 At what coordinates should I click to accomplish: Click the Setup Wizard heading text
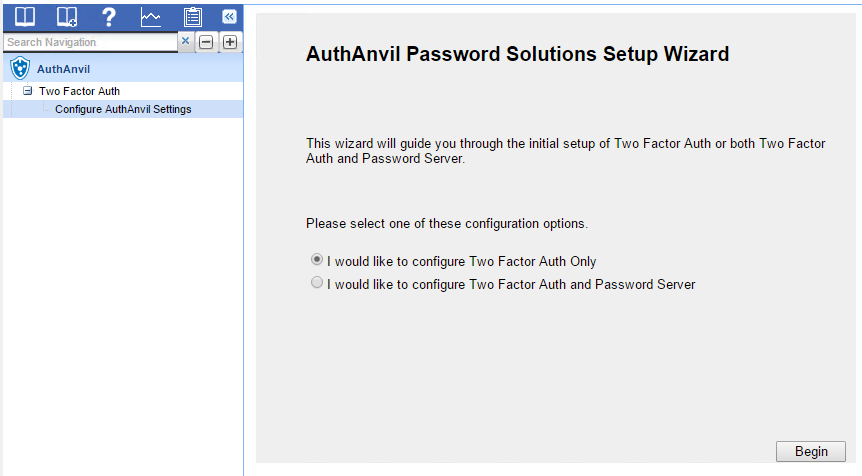[x=517, y=54]
